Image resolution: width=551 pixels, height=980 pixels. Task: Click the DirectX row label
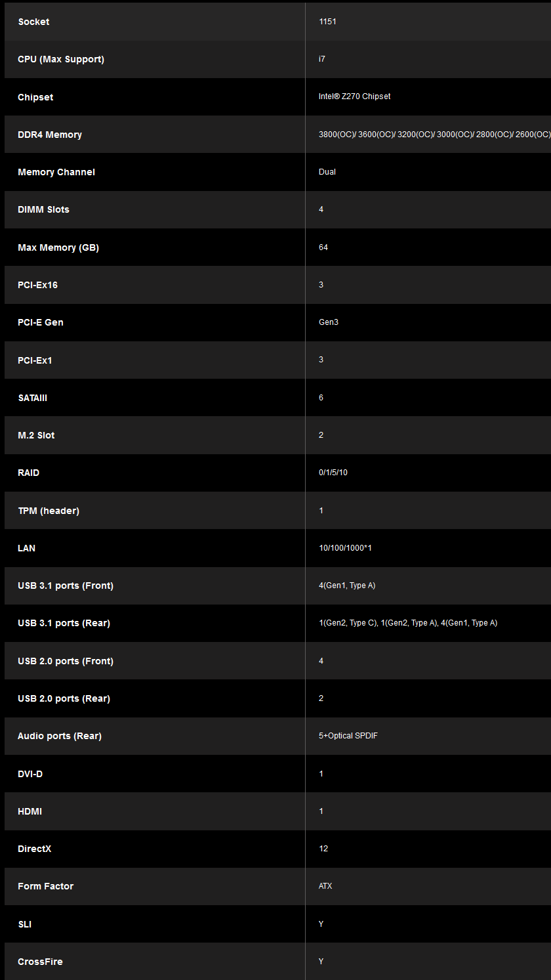(34, 849)
